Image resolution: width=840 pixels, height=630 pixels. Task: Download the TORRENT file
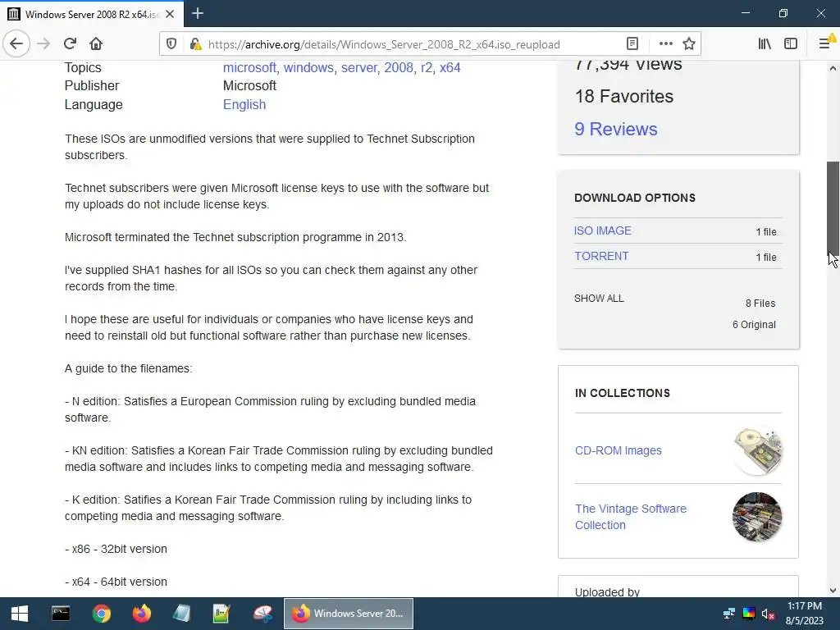tap(601, 256)
